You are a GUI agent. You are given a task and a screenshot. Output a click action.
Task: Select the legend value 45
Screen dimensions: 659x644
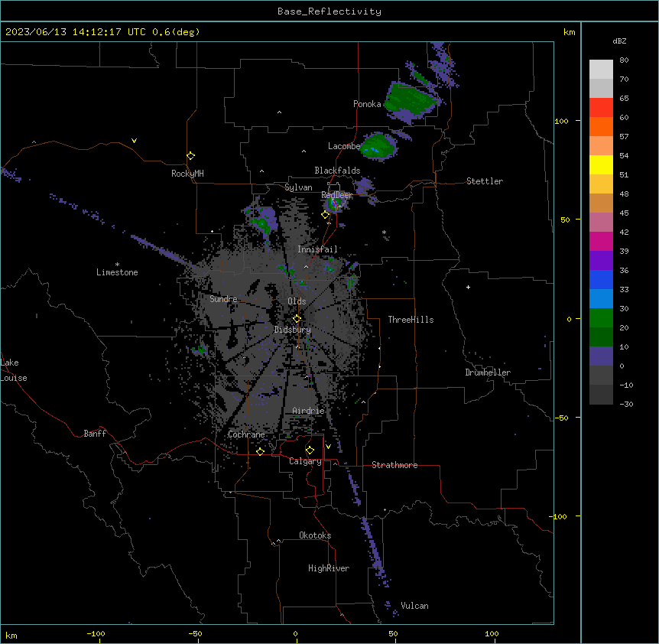[624, 213]
